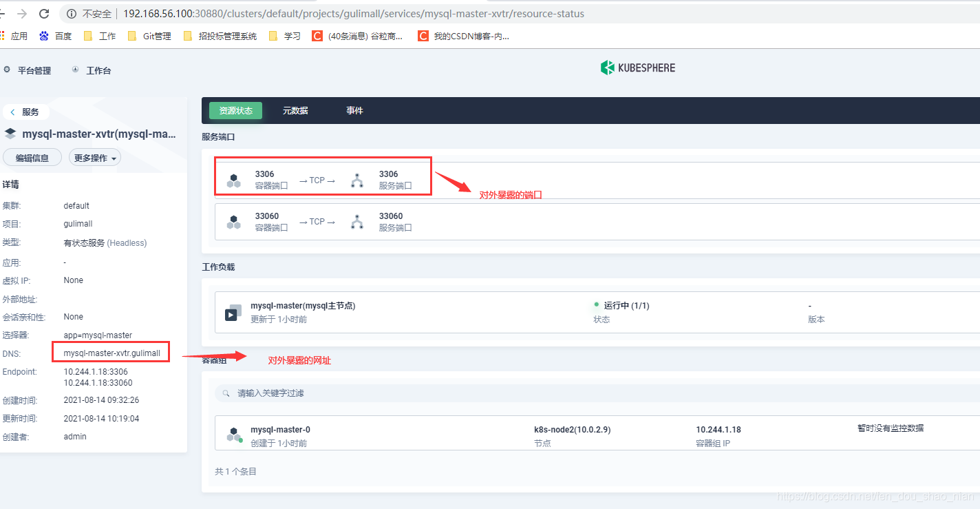The width and height of the screenshot is (980, 509).
Task: Open the 学习 bookmark folder
Action: click(285, 36)
